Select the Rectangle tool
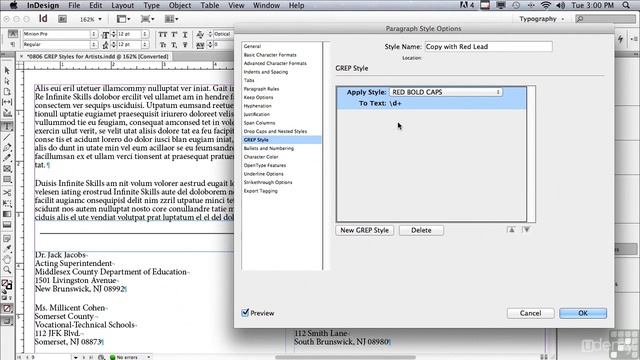640x360 pixels. (x=7, y=180)
